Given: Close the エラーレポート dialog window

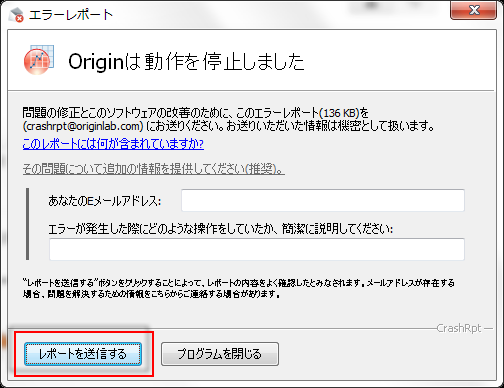Looking at the screenshot, I should pos(473,10).
